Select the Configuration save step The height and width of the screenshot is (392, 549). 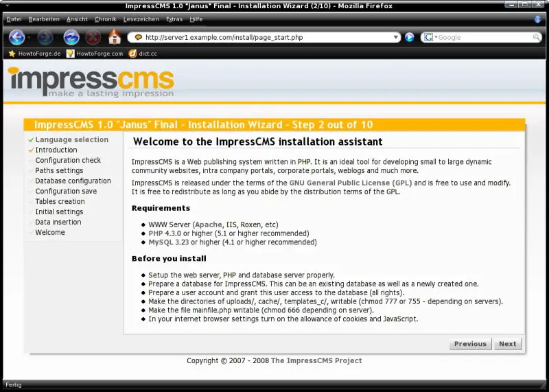click(x=66, y=191)
